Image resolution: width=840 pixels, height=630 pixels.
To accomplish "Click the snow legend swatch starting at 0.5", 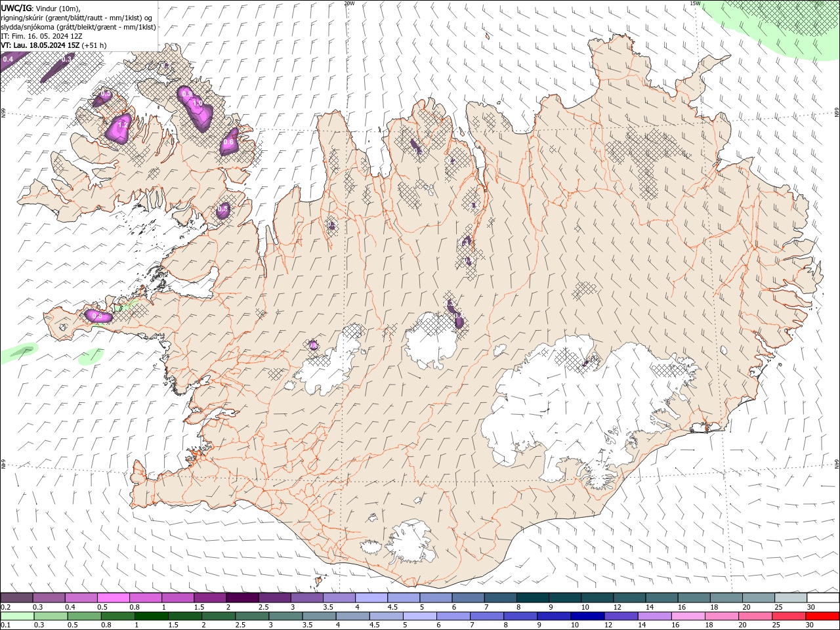I will point(113,598).
